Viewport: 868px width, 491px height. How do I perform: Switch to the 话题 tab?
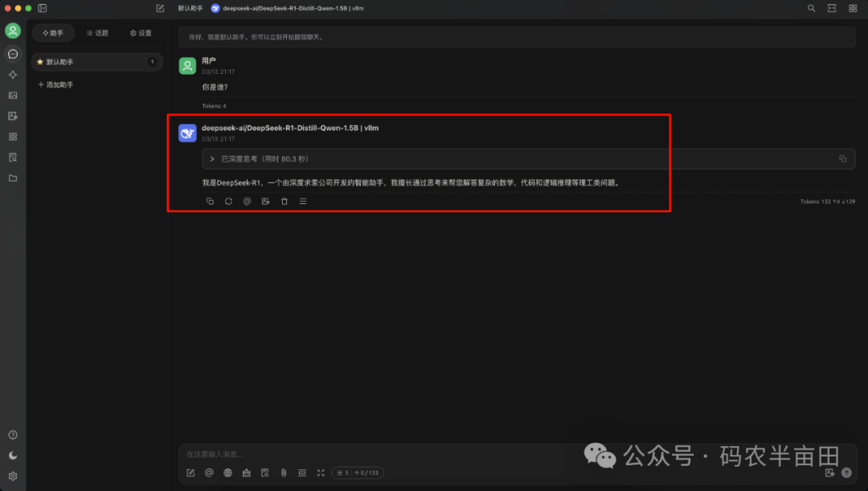pyautogui.click(x=97, y=33)
